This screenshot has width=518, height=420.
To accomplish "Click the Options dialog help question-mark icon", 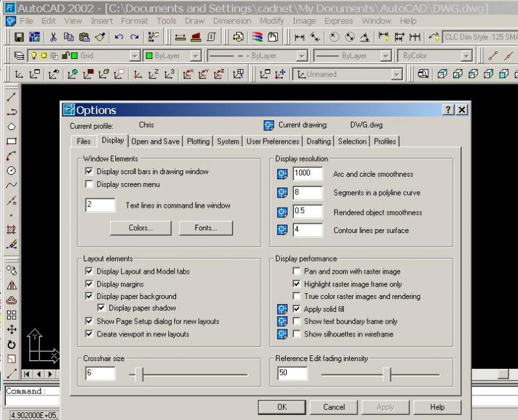I will coord(448,109).
